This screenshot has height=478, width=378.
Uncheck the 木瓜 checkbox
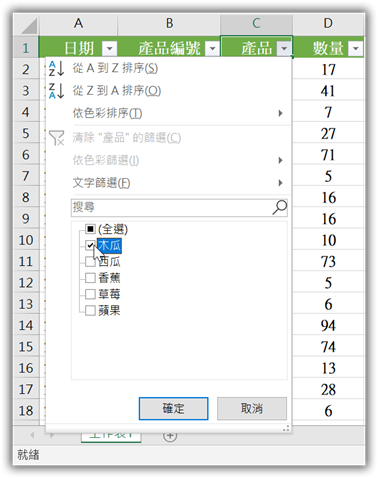click(90, 246)
